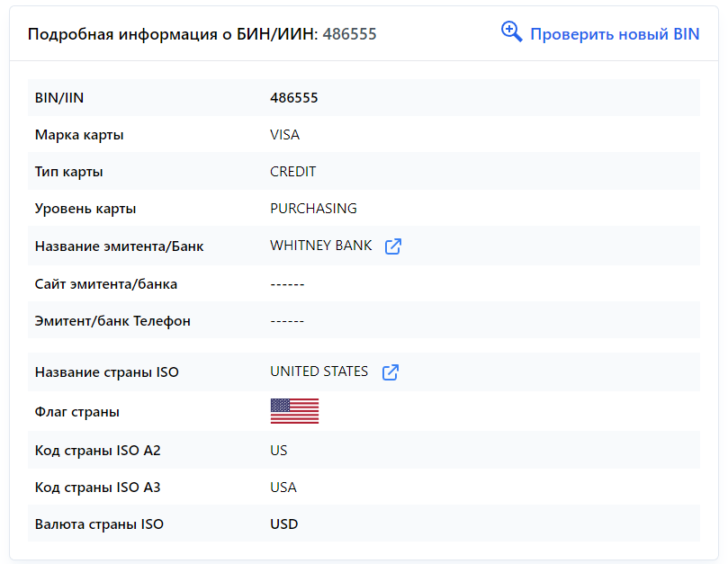Click dashes value in 'Эмитент/банк Телефон' row

tap(287, 321)
